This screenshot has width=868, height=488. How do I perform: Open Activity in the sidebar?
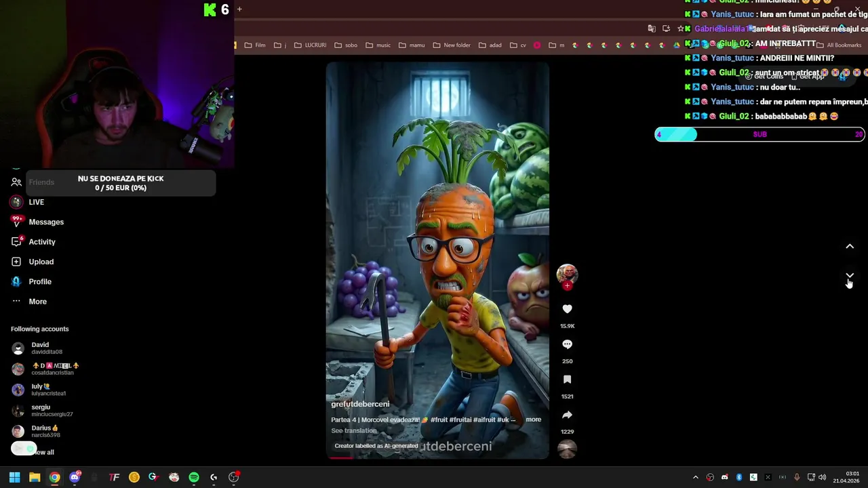[x=42, y=242]
